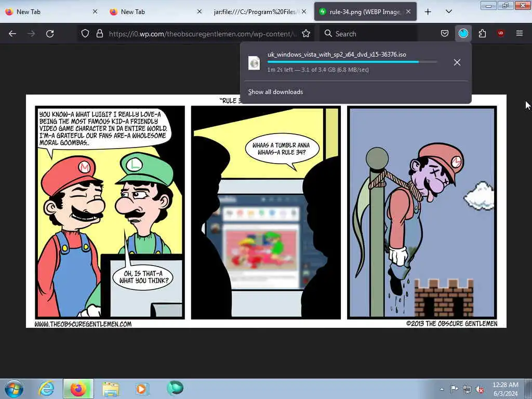
Task: Close the jar:file tab
Action: pyautogui.click(x=304, y=11)
